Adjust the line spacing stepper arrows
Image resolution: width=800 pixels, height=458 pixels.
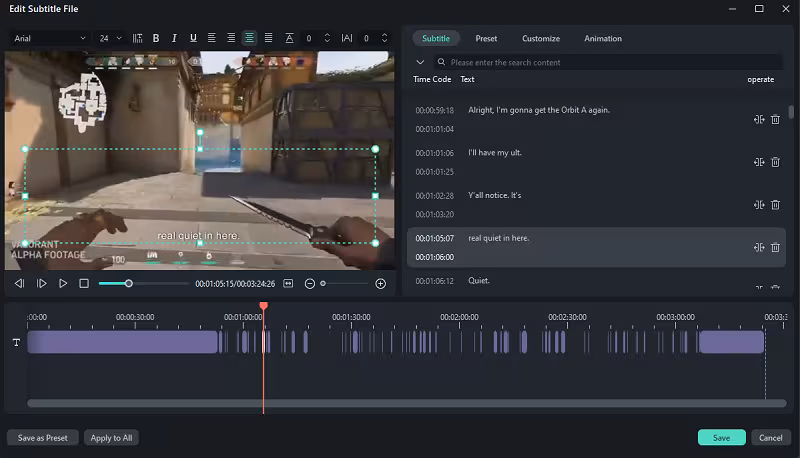pyautogui.click(x=327, y=38)
